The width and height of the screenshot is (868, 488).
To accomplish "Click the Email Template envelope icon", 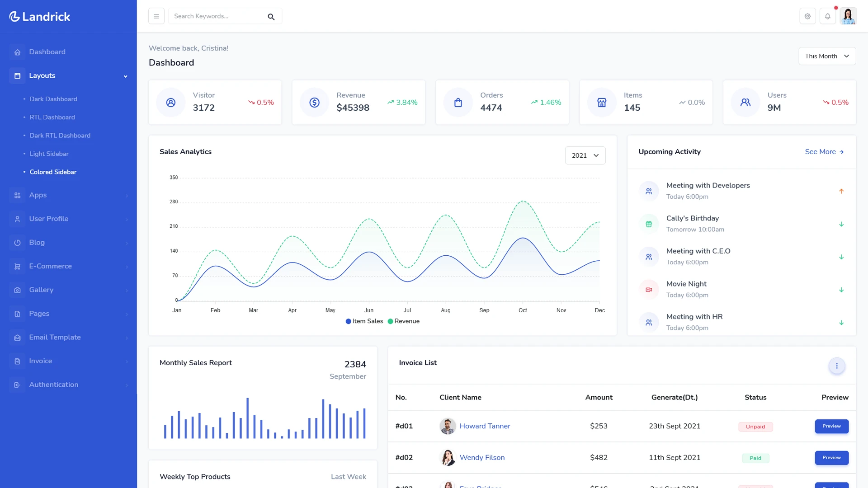I will click(x=17, y=338).
